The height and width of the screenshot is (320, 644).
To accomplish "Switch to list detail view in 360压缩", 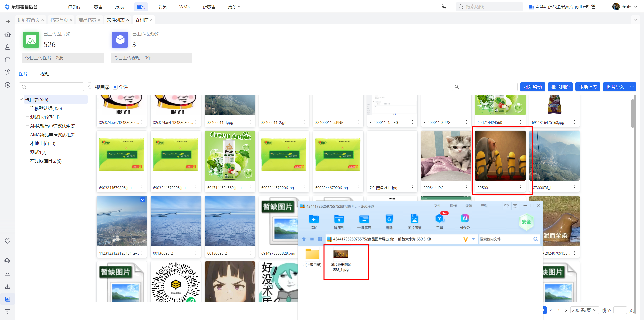I will coord(312,239).
